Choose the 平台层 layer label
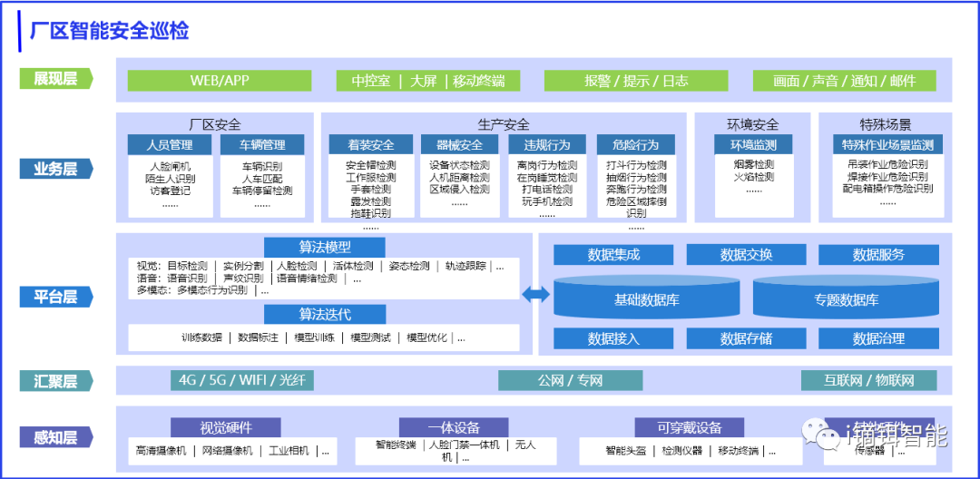Screen dimensions: 980x479 [x=57, y=297]
